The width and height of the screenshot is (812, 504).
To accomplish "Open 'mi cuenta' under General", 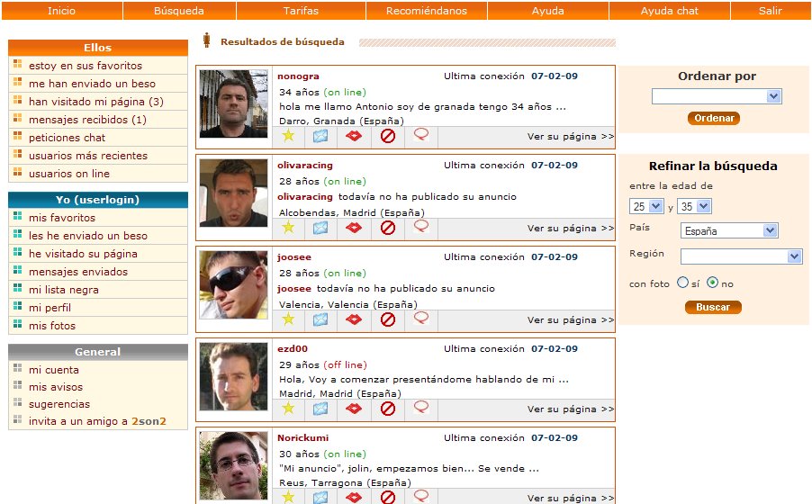I will point(54,370).
